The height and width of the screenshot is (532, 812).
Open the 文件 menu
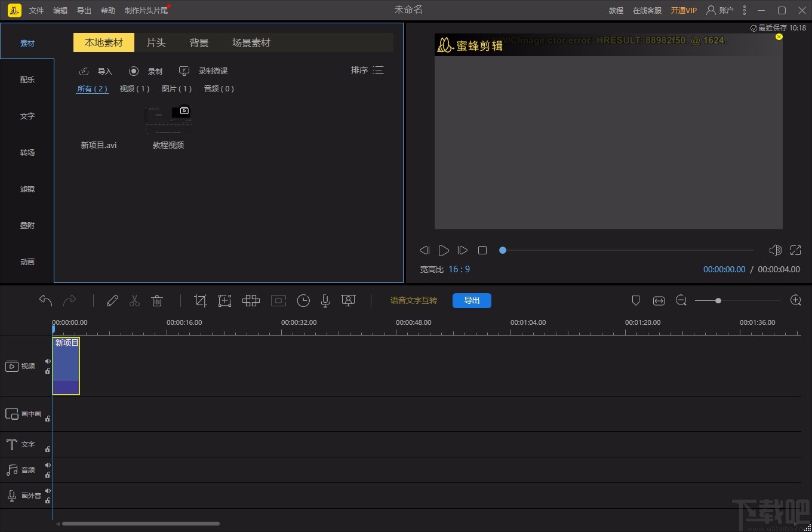click(x=36, y=11)
